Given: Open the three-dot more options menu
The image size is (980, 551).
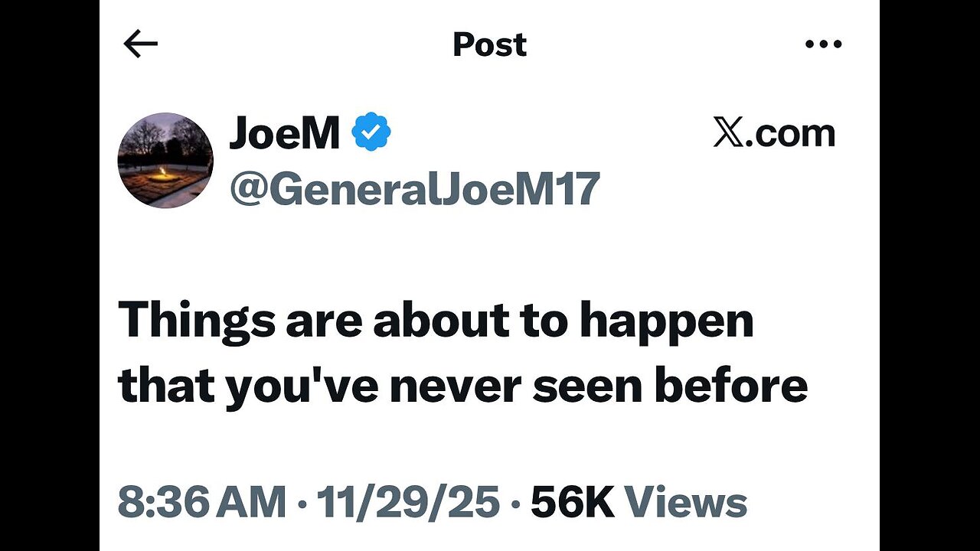Looking at the screenshot, I should [824, 44].
